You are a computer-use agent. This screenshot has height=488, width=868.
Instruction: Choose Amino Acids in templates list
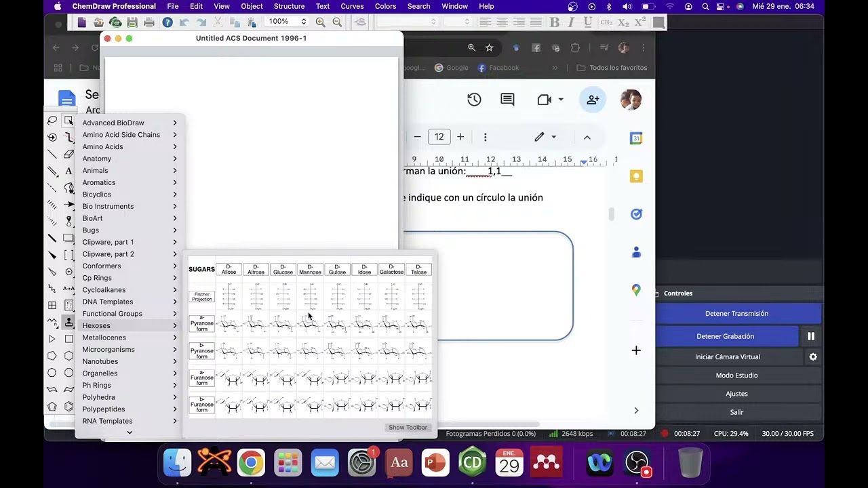[x=129, y=146]
